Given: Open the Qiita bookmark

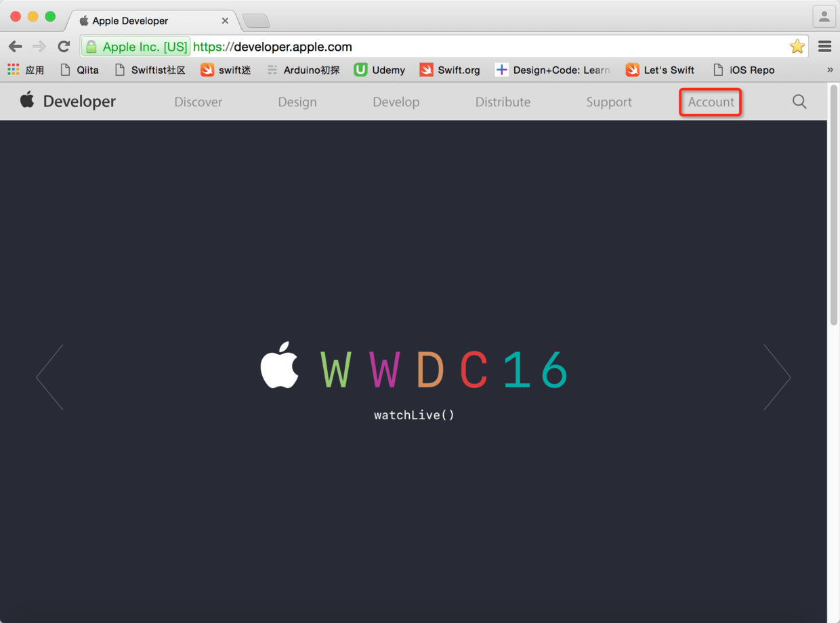Looking at the screenshot, I should [x=79, y=70].
